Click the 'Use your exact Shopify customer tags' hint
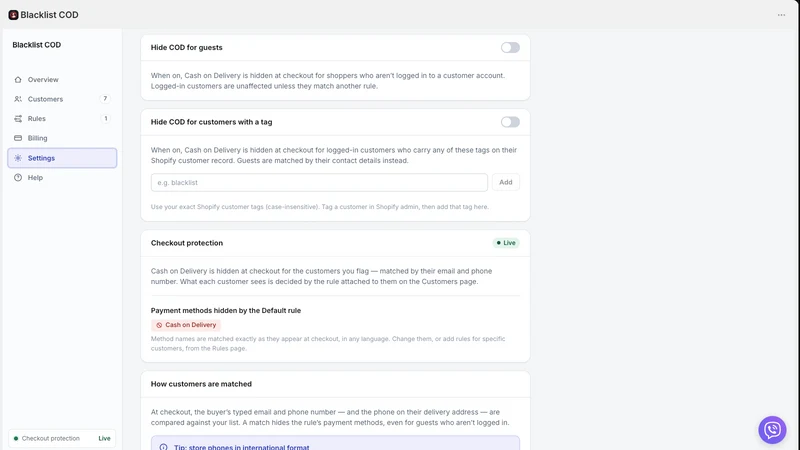 pyautogui.click(x=319, y=207)
